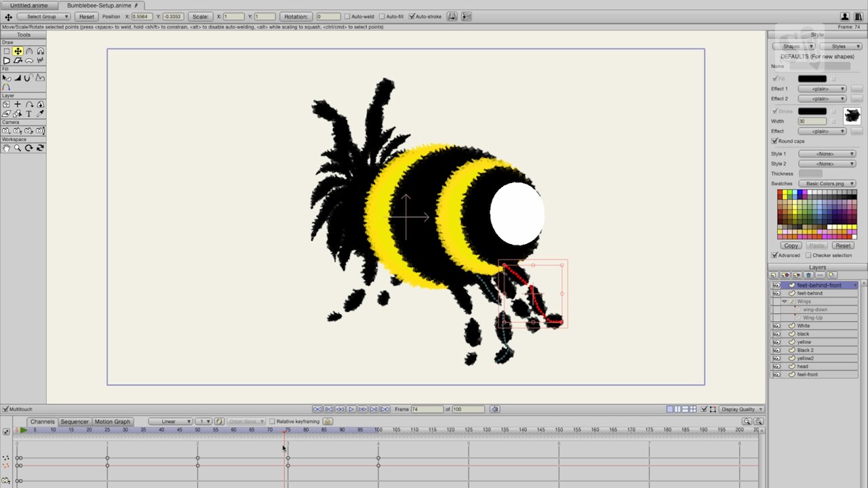Click the New Layer icon in Layers panel
Image resolution: width=868 pixels, height=488 pixels.
tap(774, 275)
